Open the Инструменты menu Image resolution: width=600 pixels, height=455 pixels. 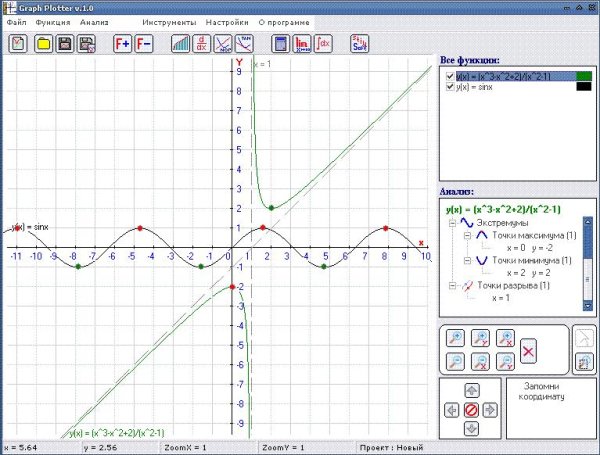click(169, 23)
